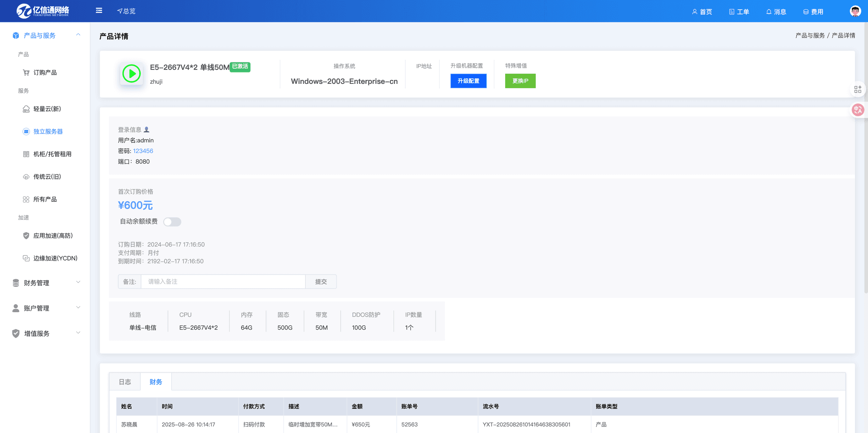This screenshot has height=433, width=868.
Task: Click the hamburger menu collapse icon
Action: (99, 11)
